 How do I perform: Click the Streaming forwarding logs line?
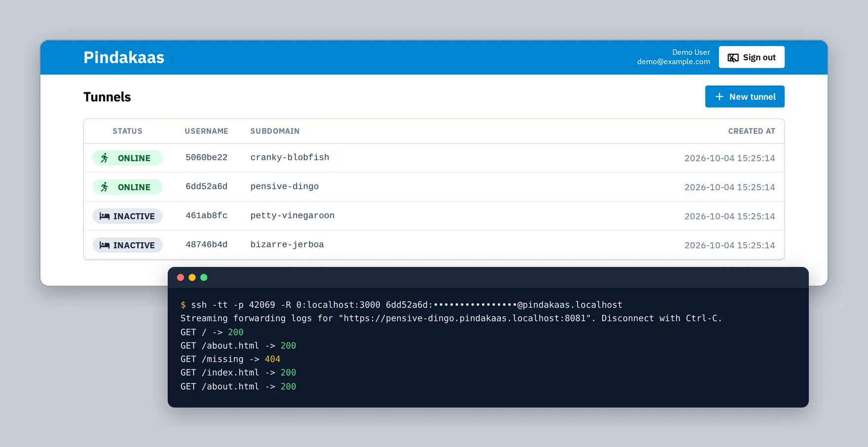[x=451, y=318]
